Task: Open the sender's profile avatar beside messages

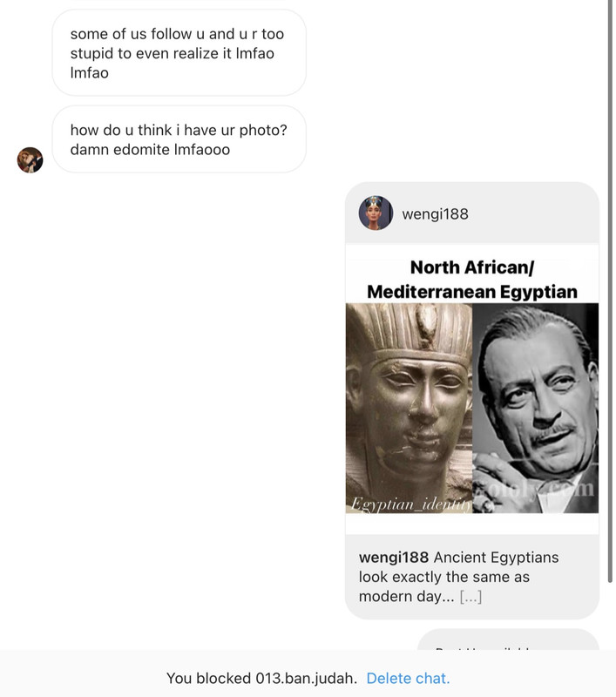Action: 30,160
